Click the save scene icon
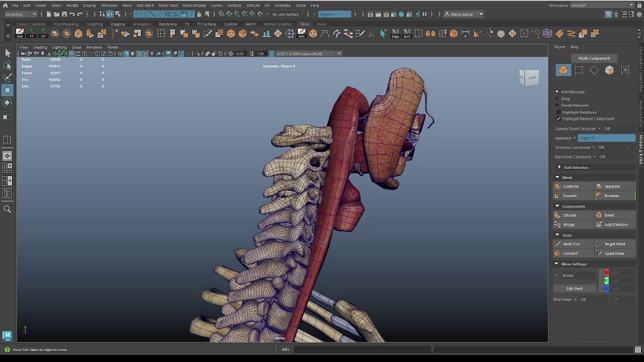 pos(64,14)
